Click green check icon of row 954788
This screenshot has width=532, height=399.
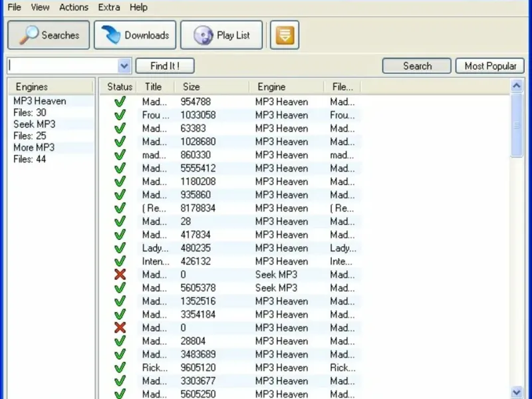click(120, 102)
